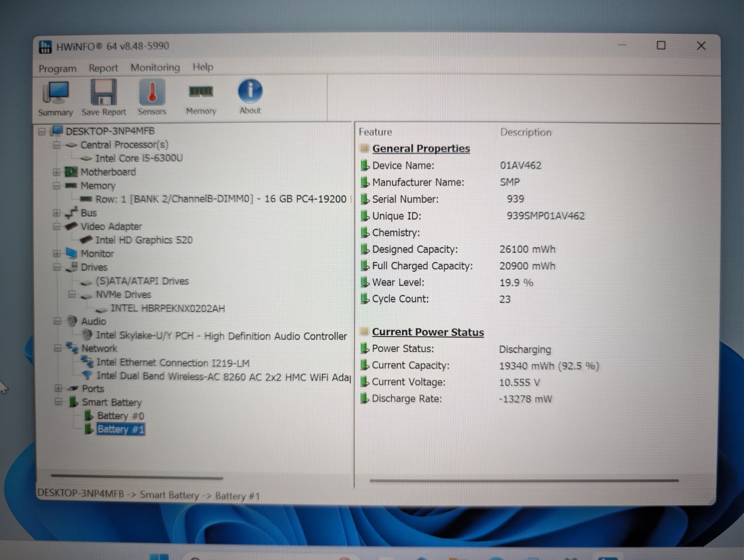The image size is (744, 560).
Task: Open the Monitoring menu
Action: (155, 67)
